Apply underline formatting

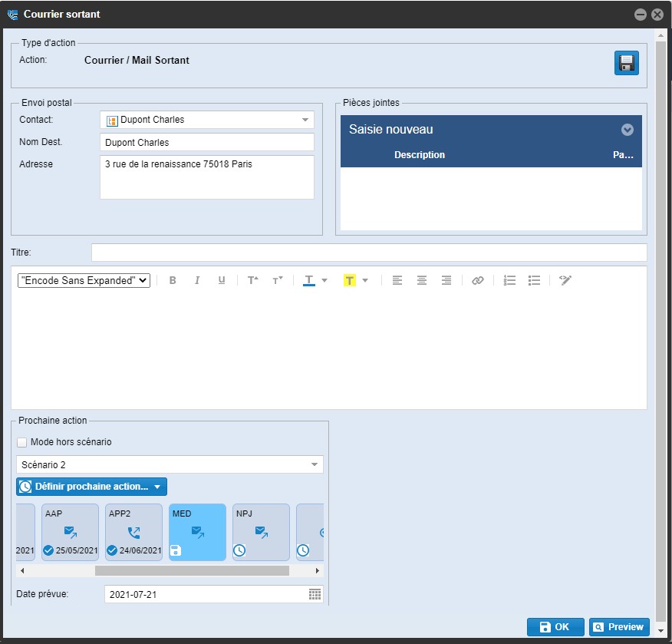point(222,281)
